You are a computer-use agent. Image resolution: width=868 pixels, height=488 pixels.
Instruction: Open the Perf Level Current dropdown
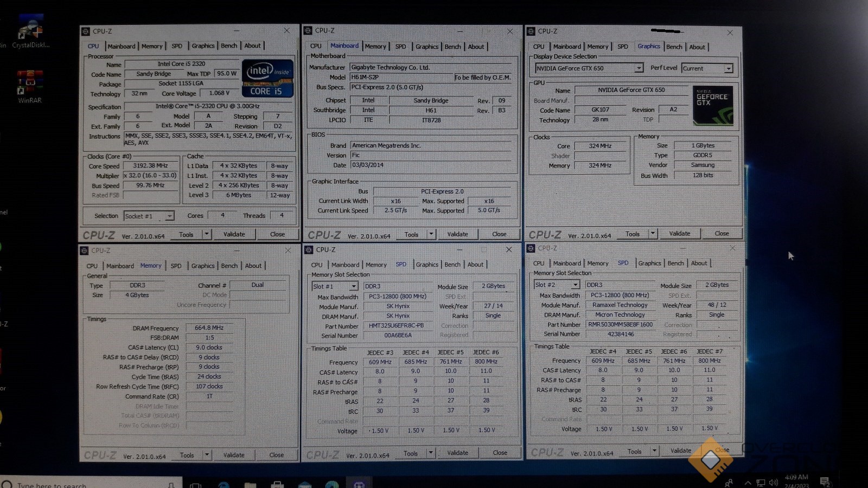tap(728, 68)
